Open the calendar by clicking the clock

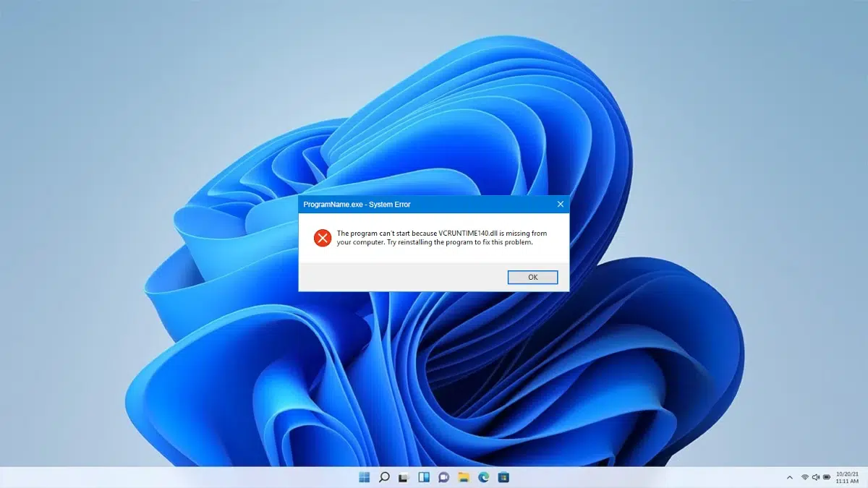tap(846, 477)
